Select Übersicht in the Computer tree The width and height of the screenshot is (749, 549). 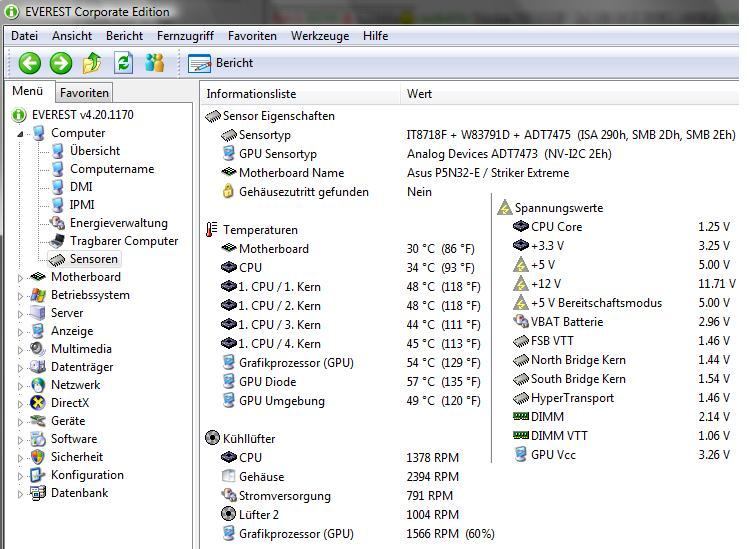point(95,151)
